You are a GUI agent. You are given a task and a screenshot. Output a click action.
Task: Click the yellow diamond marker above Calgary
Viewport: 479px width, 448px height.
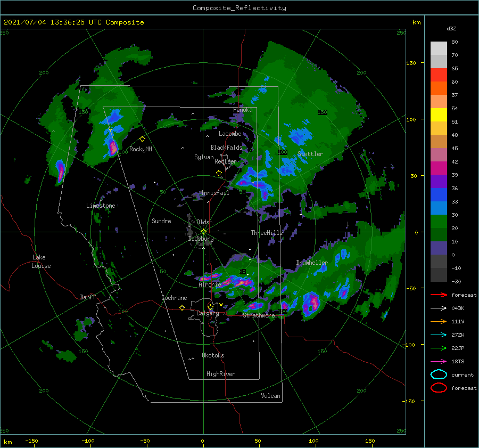pos(210,307)
